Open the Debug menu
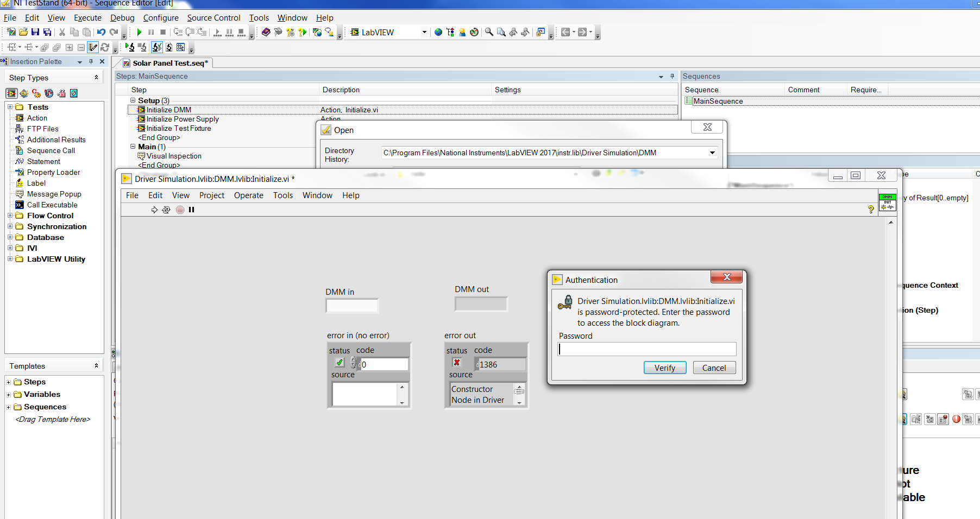 click(x=122, y=18)
